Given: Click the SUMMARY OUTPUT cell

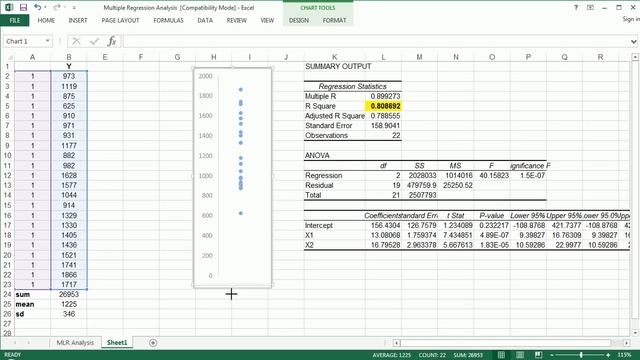Looking at the screenshot, I should pyautogui.click(x=338, y=66).
